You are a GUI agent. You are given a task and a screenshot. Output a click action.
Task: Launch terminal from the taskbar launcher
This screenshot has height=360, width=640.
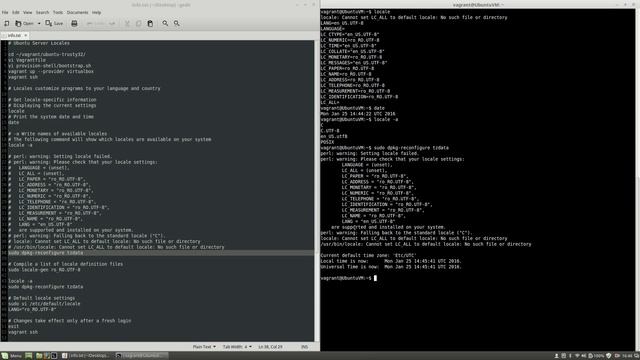[54, 356]
